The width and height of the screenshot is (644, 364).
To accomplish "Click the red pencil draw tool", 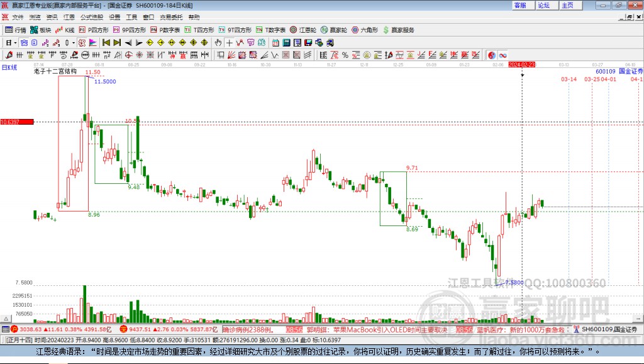I will click(x=9, y=55).
